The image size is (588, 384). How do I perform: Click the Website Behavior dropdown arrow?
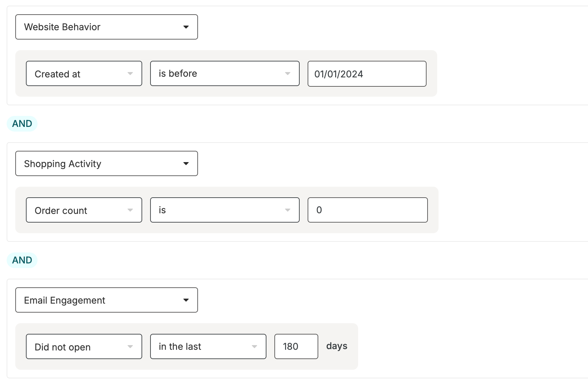186,27
